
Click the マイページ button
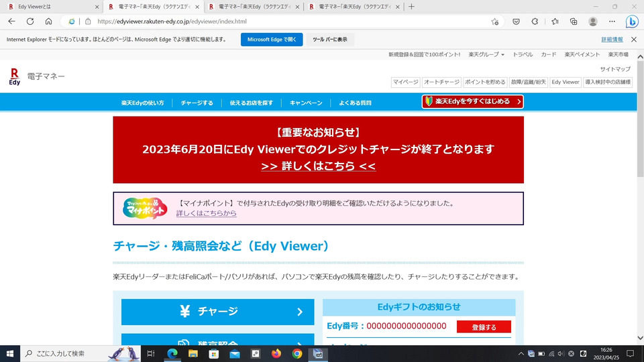pos(405,82)
